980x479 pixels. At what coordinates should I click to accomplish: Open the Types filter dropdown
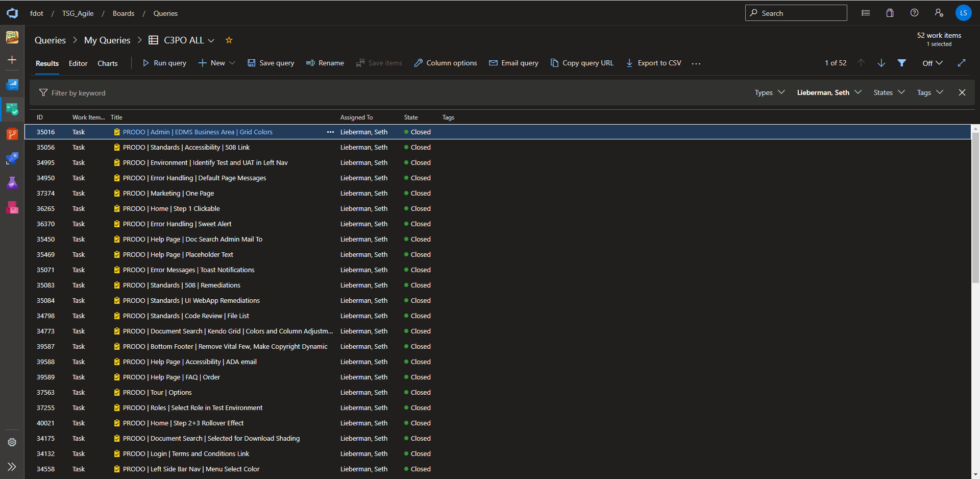point(769,92)
